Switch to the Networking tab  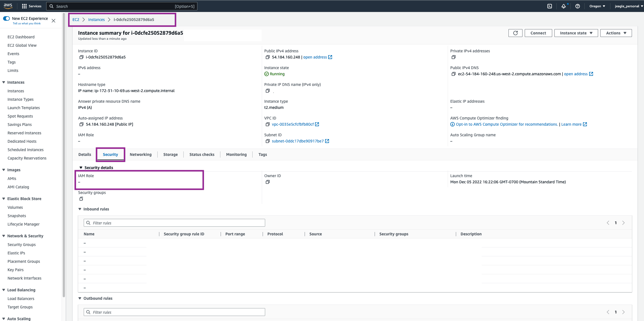[x=141, y=154]
